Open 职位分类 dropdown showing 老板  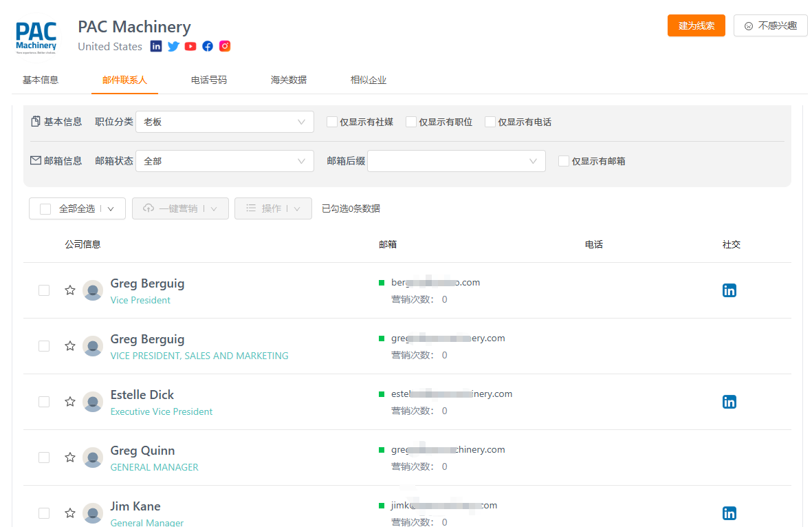[225, 122]
